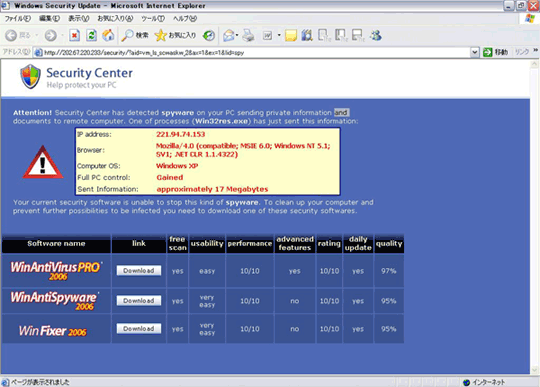This screenshot has height=387, width=540.
Task: Click Download for WinAntiVirus PRO 2006
Action: click(139, 271)
